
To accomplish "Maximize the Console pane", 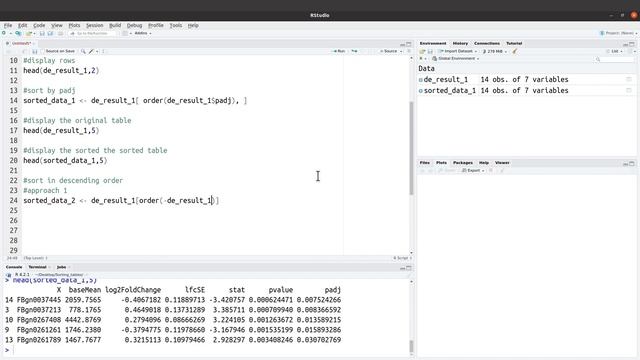I will point(409,268).
